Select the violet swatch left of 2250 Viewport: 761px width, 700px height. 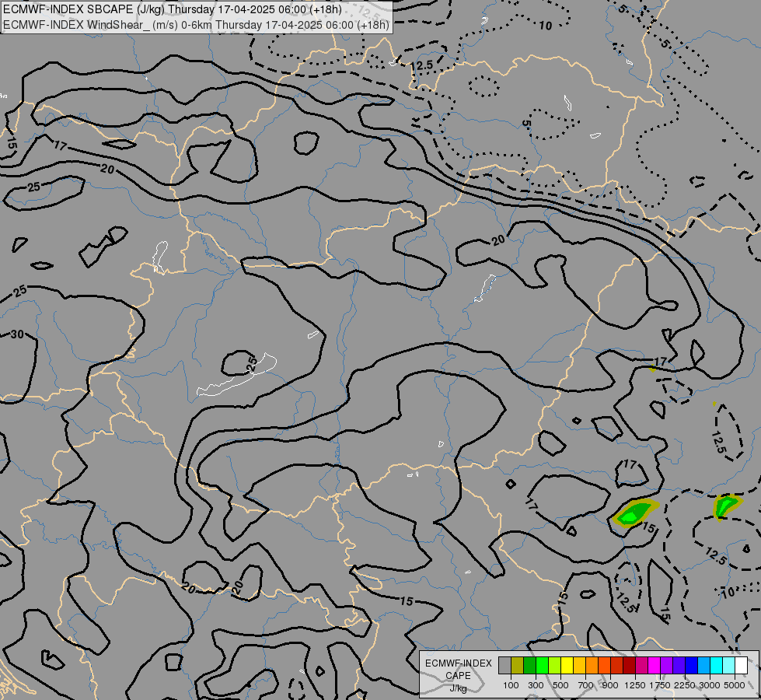pos(679,665)
